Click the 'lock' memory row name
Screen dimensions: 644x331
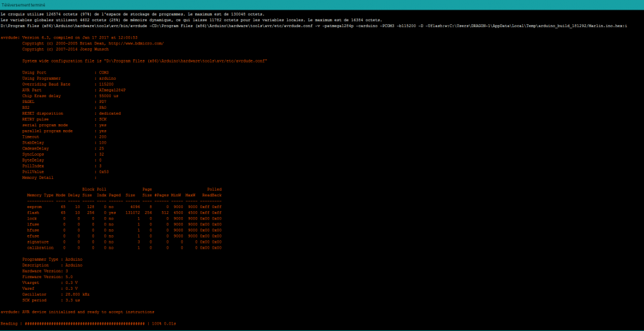tap(32, 218)
